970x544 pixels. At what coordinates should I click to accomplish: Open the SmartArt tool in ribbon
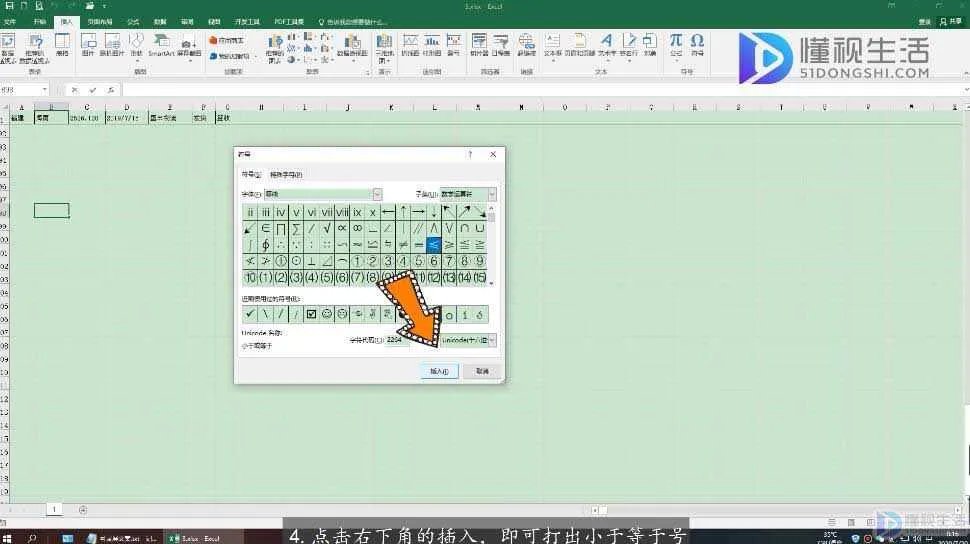click(161, 45)
